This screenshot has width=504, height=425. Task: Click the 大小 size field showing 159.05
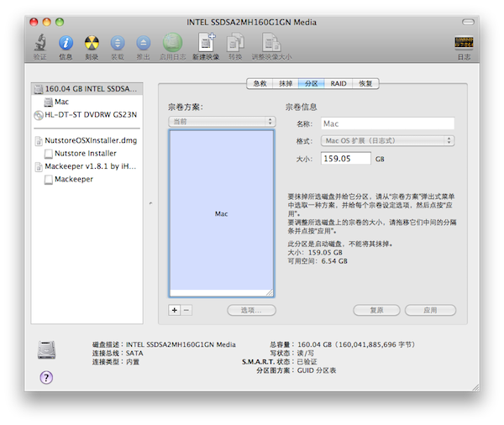click(x=344, y=158)
